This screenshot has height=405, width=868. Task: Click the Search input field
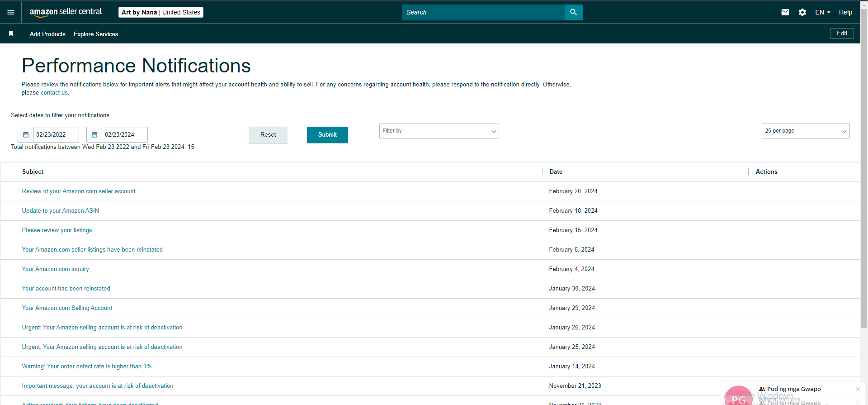pyautogui.click(x=483, y=12)
